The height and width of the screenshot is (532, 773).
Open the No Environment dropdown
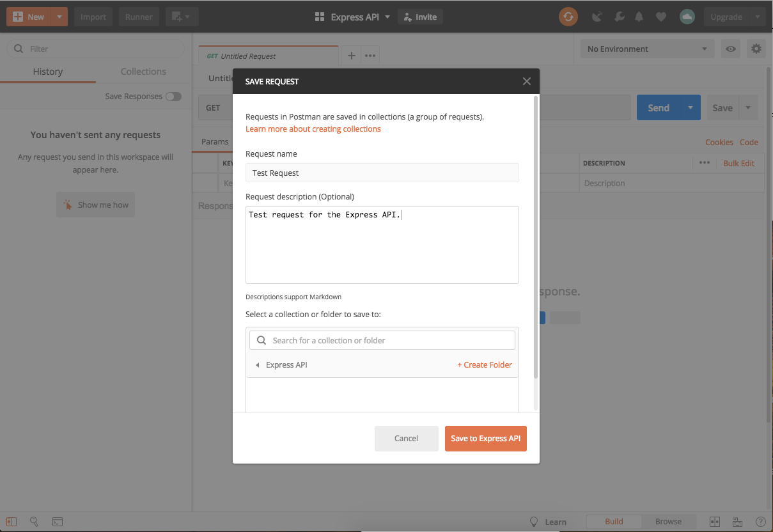pyautogui.click(x=646, y=49)
